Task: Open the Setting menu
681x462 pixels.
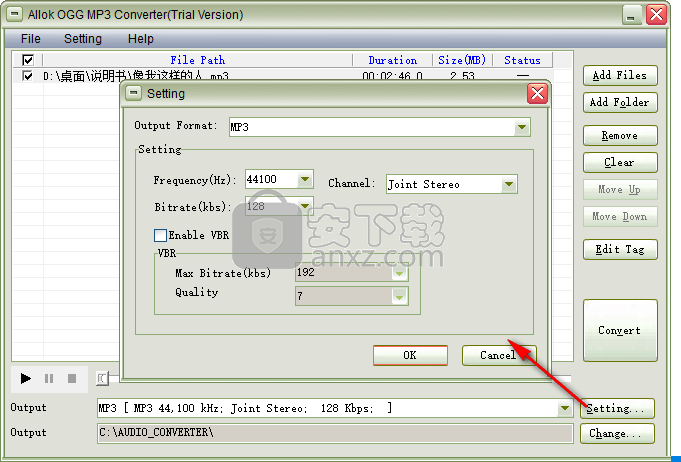Action: pyautogui.click(x=83, y=39)
